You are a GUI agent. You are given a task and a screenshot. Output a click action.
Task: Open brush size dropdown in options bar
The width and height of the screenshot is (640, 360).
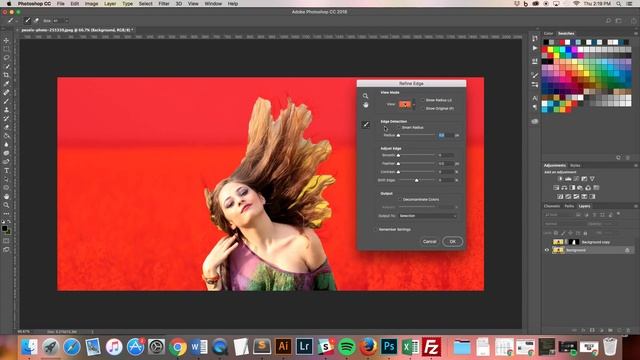coord(67,20)
